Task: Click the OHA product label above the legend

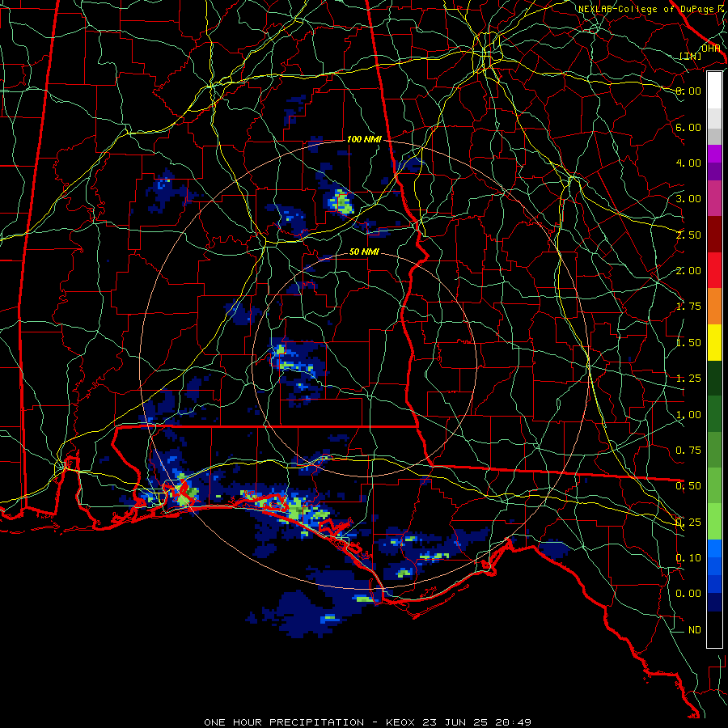Action: coord(710,49)
